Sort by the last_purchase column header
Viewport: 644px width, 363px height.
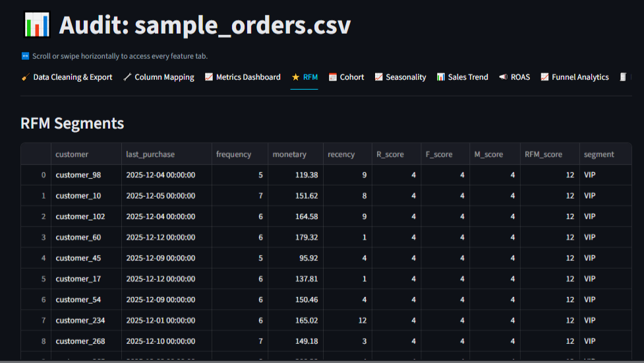tap(167, 154)
